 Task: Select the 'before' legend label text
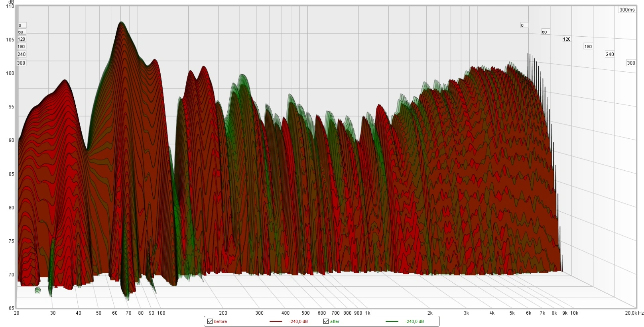(x=220, y=321)
